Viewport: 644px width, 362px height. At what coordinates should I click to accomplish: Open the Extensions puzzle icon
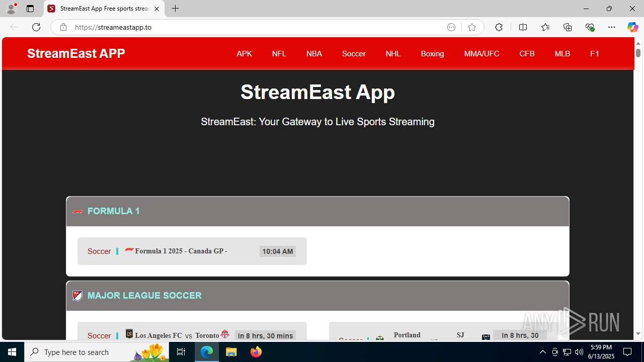[499, 27]
